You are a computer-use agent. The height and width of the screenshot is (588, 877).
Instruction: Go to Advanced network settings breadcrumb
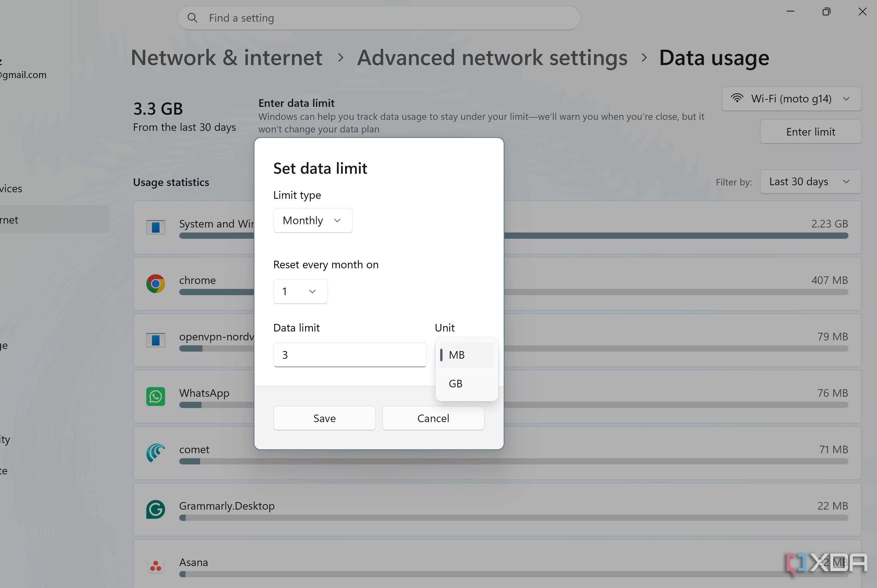tap(492, 58)
